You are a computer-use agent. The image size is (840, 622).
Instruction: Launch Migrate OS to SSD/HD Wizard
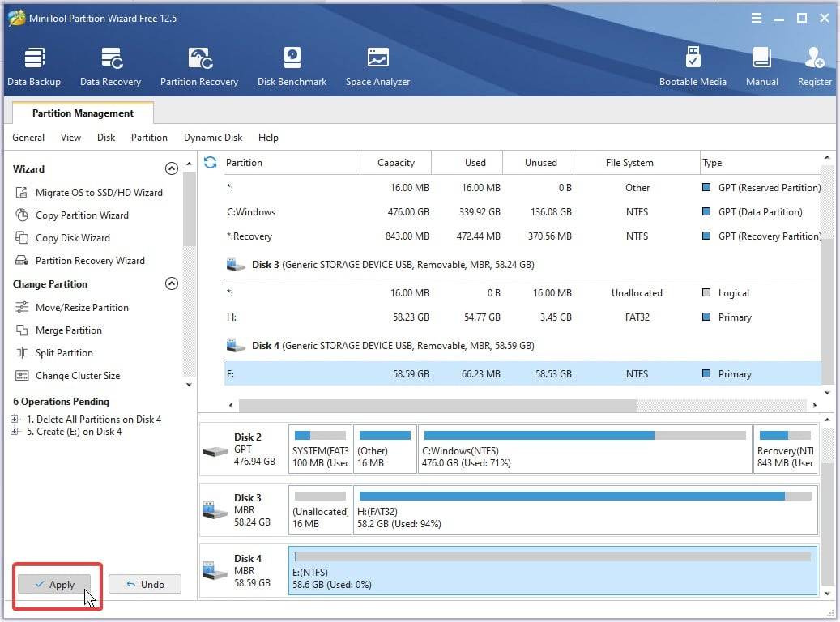(x=98, y=193)
